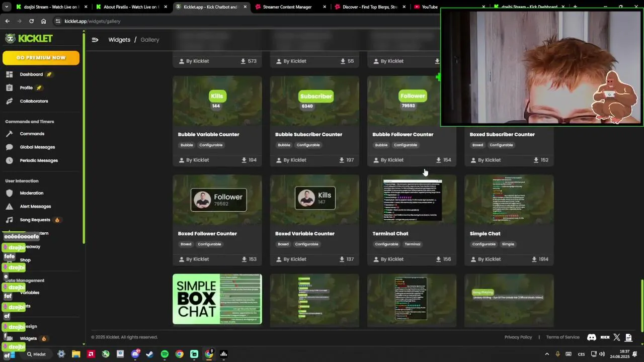This screenshot has height=362, width=644.
Task: Click author icon on Terminal Chat card
Action: (375, 259)
